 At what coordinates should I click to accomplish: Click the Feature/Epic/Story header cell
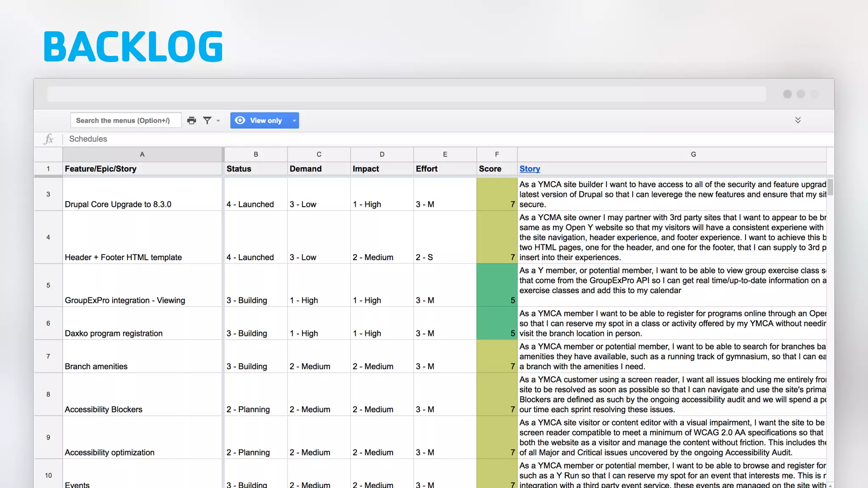click(x=142, y=169)
